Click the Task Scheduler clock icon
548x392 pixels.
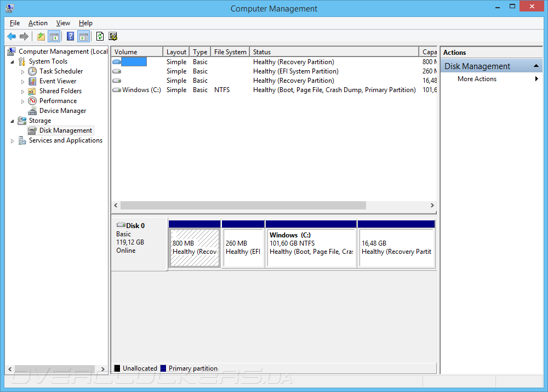point(32,71)
